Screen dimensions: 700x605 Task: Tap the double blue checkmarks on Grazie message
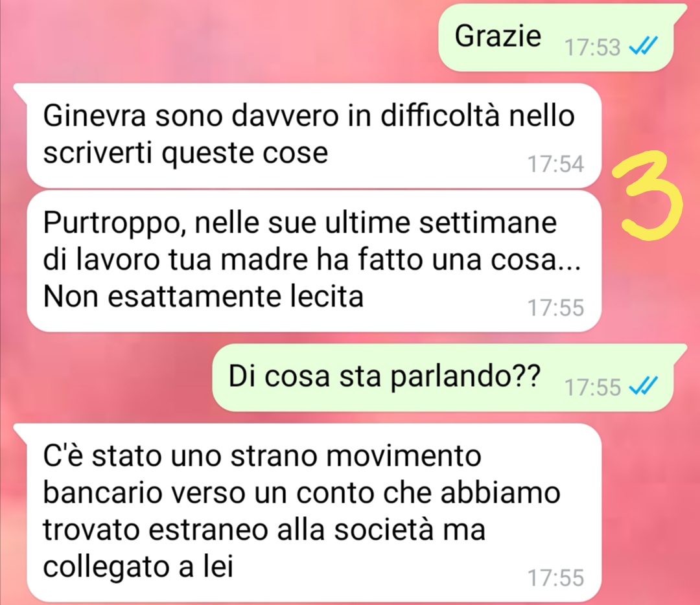point(643,46)
